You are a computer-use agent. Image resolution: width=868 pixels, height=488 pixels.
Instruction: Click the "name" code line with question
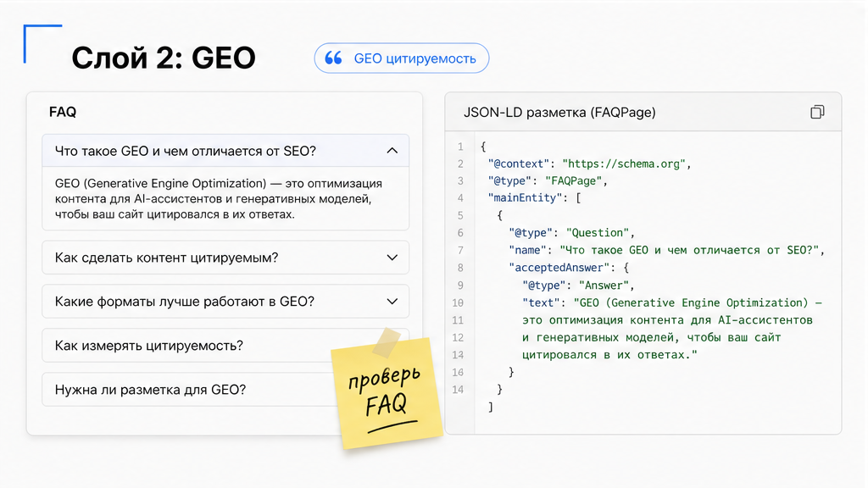tap(666, 250)
